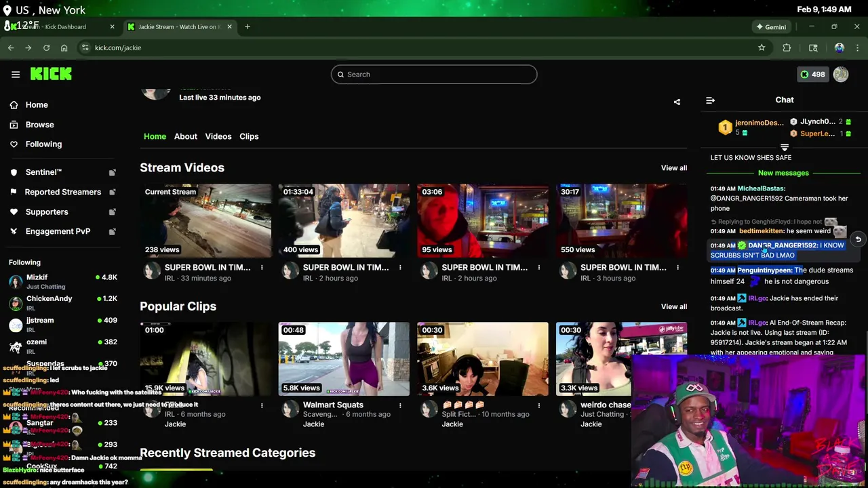The width and height of the screenshot is (868, 488).
Task: Open ozemi channel in Following list
Action: [63, 346]
